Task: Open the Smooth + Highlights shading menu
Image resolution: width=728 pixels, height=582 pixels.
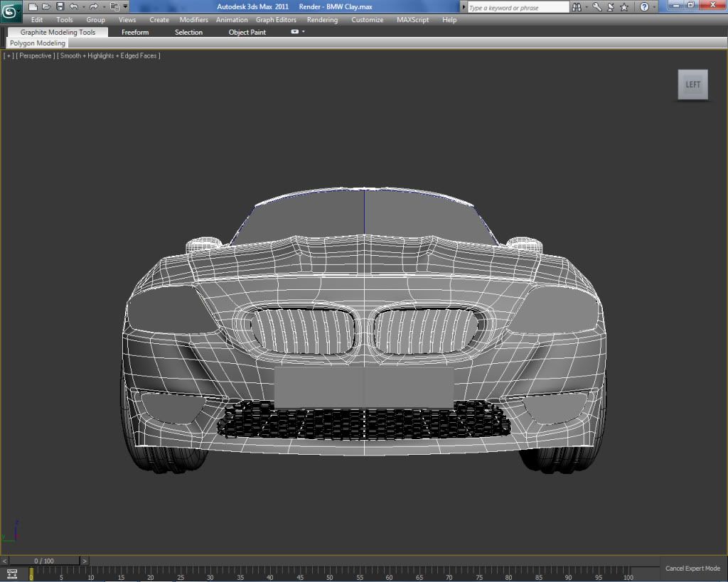Action: [109, 55]
